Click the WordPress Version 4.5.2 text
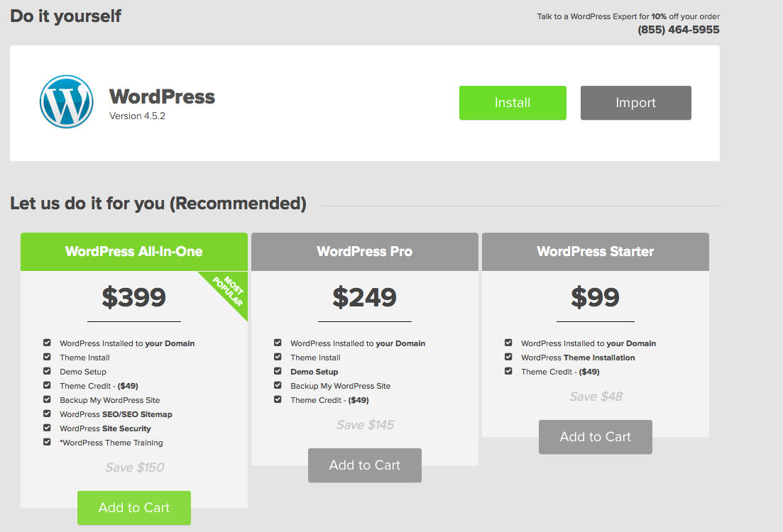783x532 pixels. pyautogui.click(x=137, y=116)
